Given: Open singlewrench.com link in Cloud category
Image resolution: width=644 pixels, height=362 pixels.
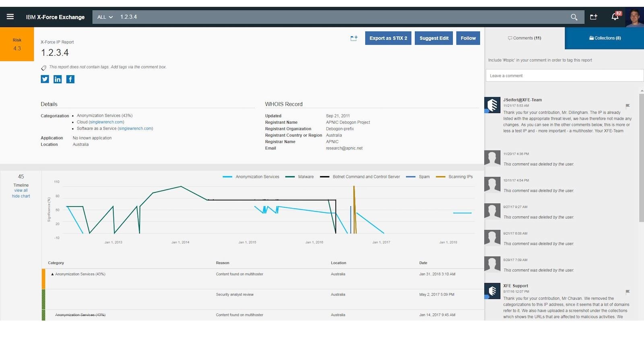Looking at the screenshot, I should point(106,122).
